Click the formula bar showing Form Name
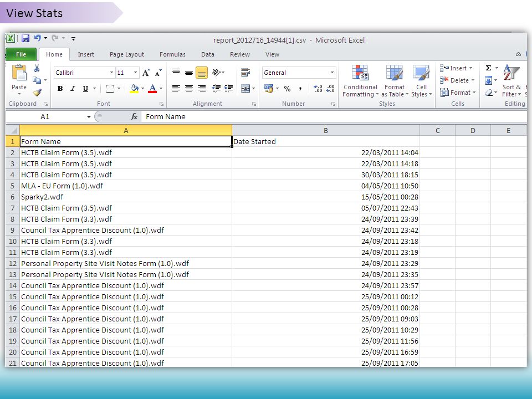The image size is (532, 399). (334, 117)
